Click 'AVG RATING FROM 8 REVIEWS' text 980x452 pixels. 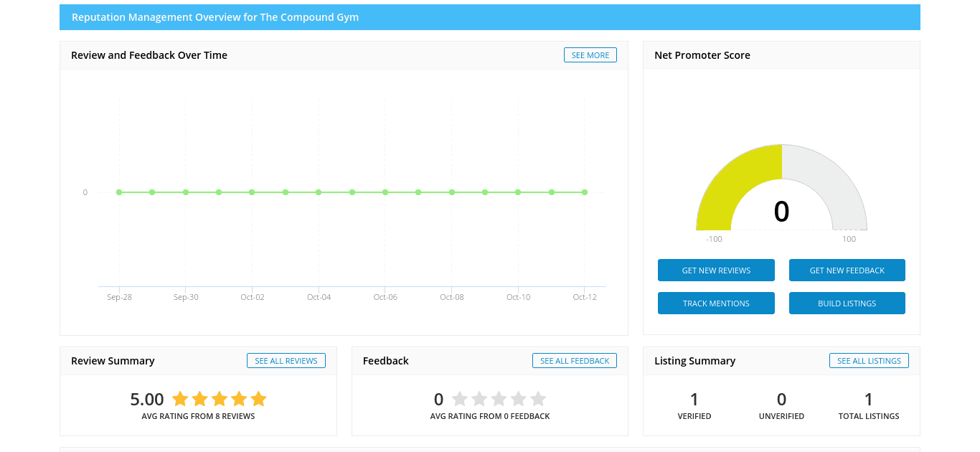click(198, 416)
